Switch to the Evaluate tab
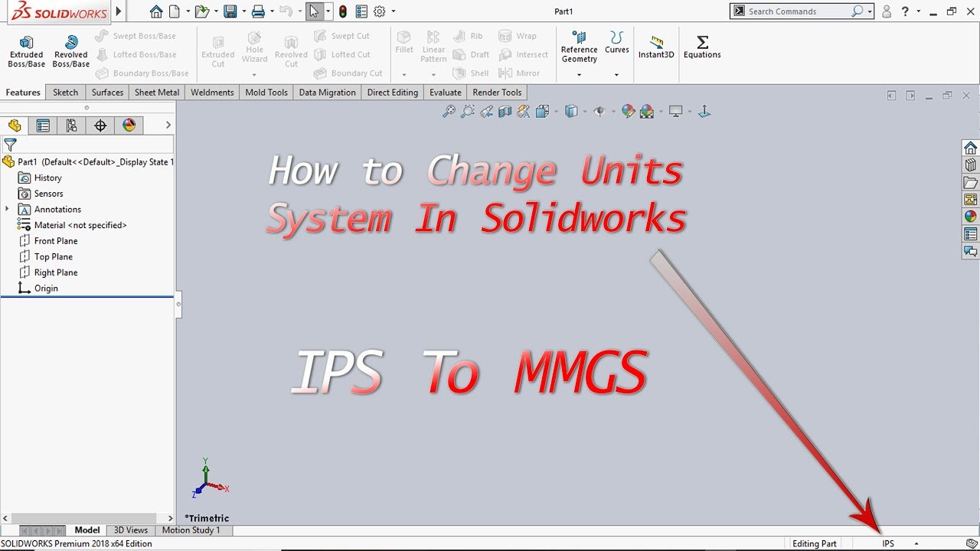980x551 pixels. tap(445, 93)
